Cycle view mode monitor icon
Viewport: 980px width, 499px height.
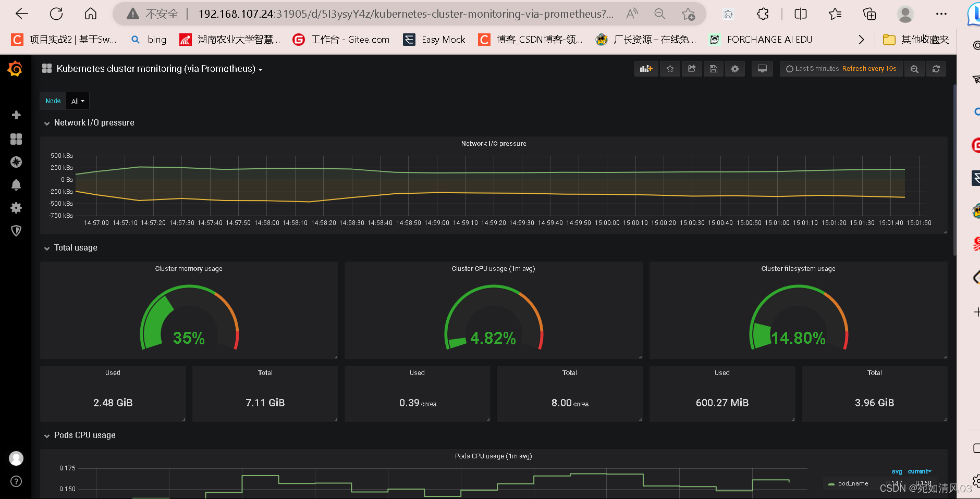pyautogui.click(x=762, y=69)
